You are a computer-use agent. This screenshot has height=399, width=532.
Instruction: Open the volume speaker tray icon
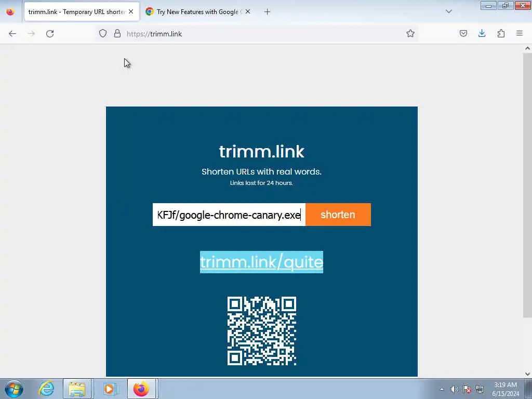point(454,389)
